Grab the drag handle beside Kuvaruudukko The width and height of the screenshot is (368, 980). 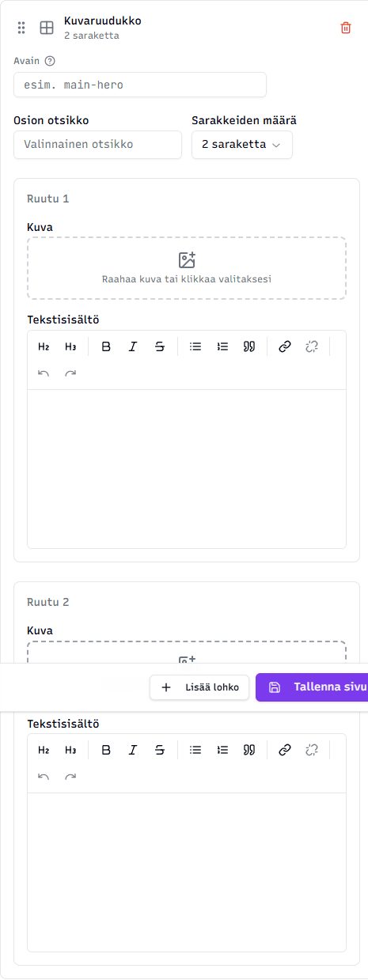[x=21, y=28]
